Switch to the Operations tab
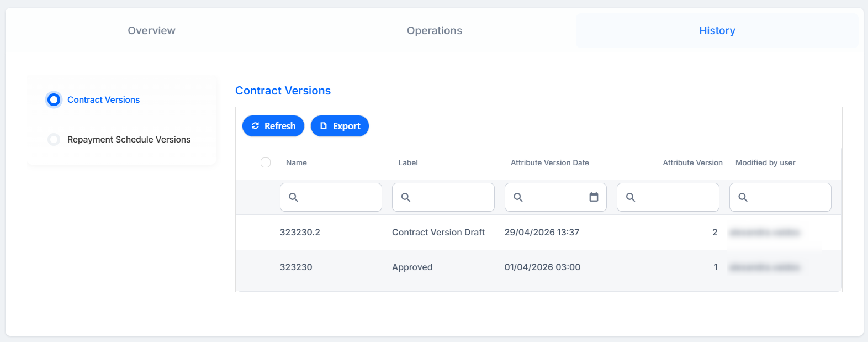Viewport: 868px width, 342px height. 435,30
